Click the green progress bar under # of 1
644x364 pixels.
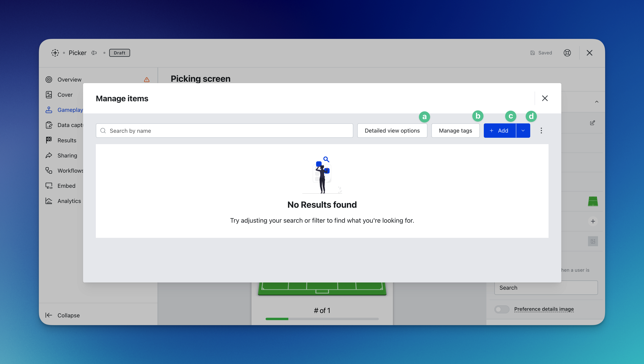pos(277,319)
